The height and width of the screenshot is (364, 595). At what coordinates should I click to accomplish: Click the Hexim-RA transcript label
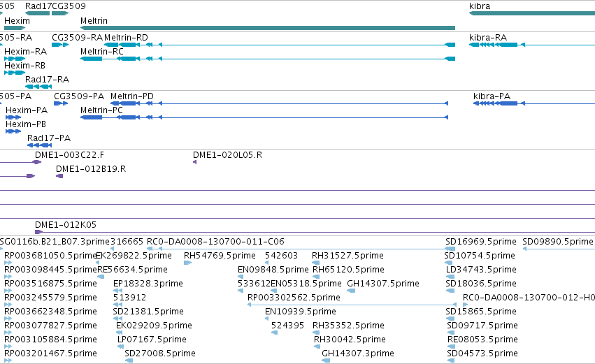point(25,52)
